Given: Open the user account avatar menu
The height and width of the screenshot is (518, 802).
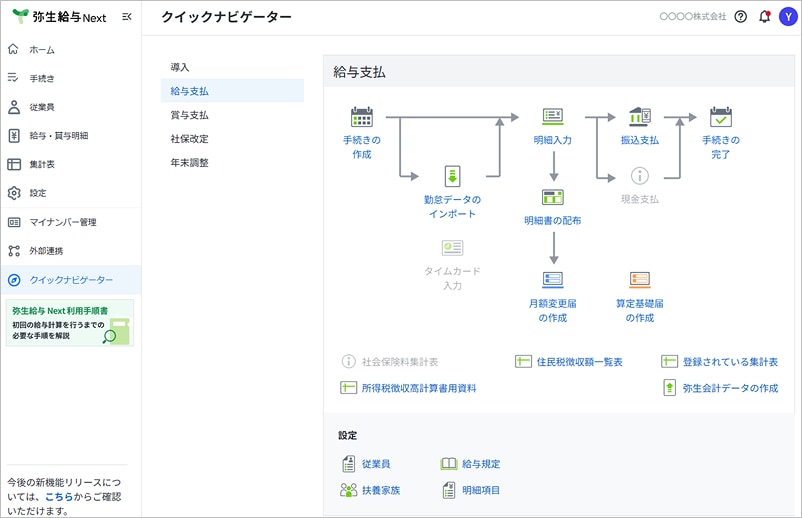Looking at the screenshot, I should click(x=787, y=17).
